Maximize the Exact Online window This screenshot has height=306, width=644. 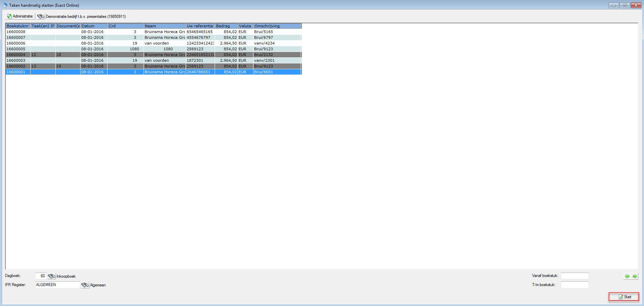[x=625, y=5]
